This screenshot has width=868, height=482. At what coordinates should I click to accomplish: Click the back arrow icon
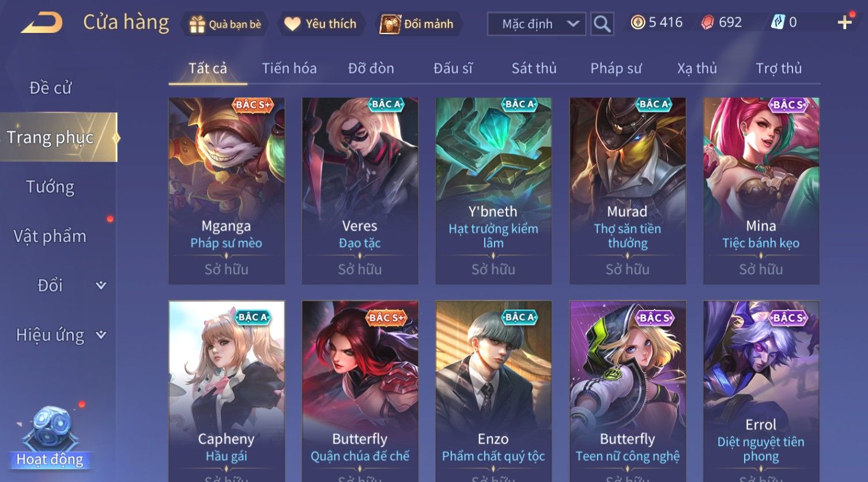pos(42,24)
